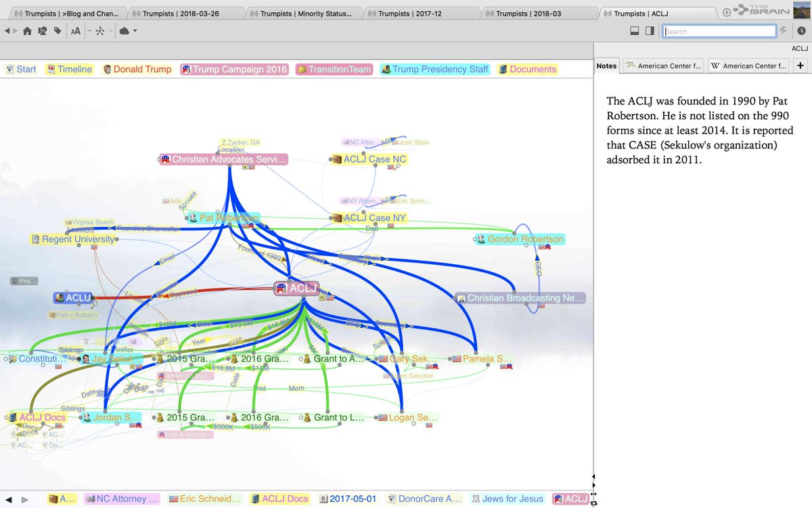Open NC Attorney in past thoughts
Viewport: 812px width, 508px height.
tap(122, 499)
